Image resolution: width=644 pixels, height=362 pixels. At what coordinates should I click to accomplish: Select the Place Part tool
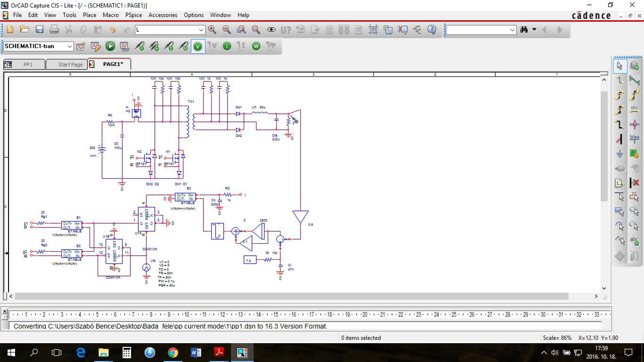[634, 66]
